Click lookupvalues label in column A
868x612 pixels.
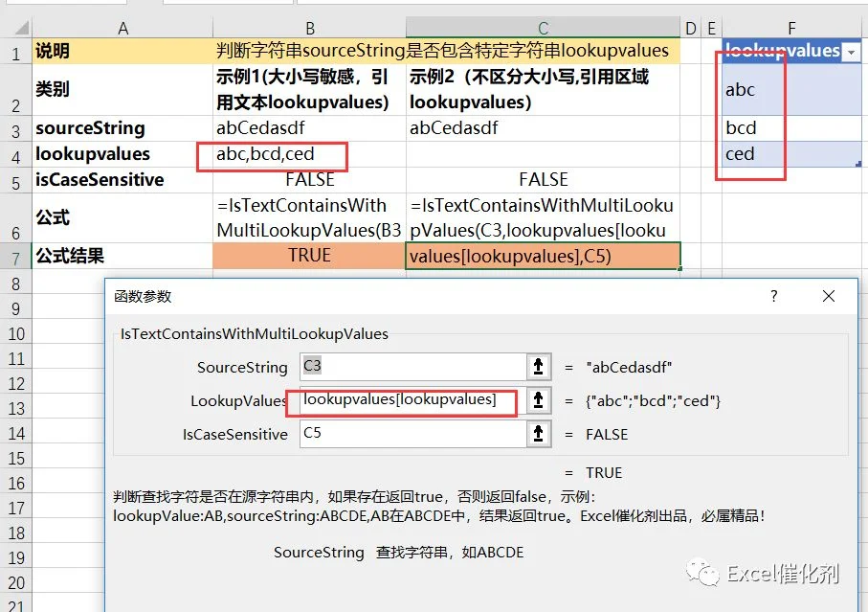(x=122, y=154)
